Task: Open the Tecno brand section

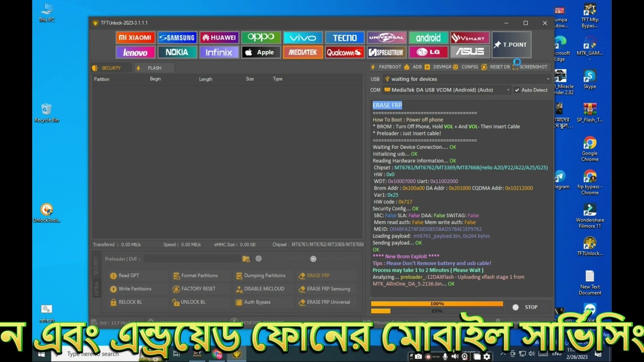Action: point(345,38)
